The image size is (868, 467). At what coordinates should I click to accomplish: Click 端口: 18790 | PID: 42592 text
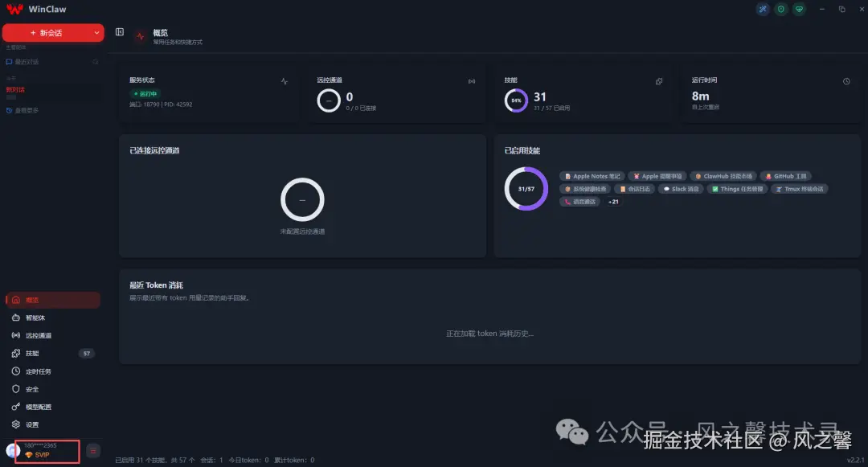161,104
